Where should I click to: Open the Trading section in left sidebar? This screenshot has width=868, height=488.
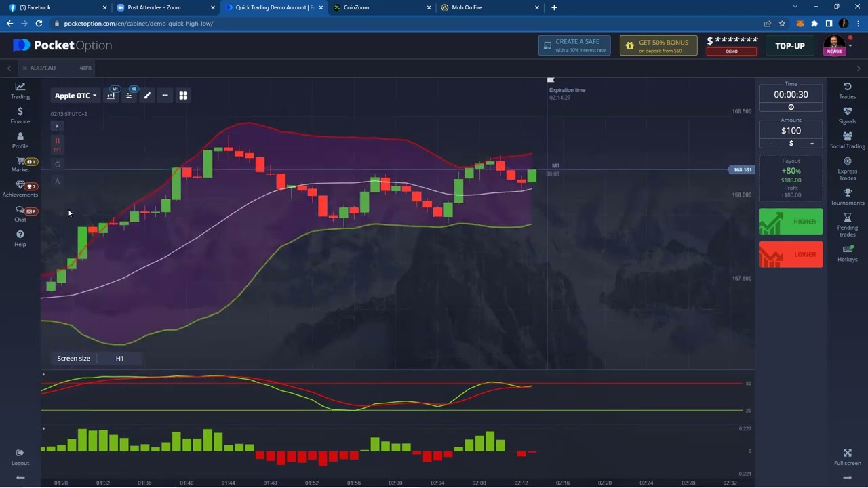click(x=20, y=90)
